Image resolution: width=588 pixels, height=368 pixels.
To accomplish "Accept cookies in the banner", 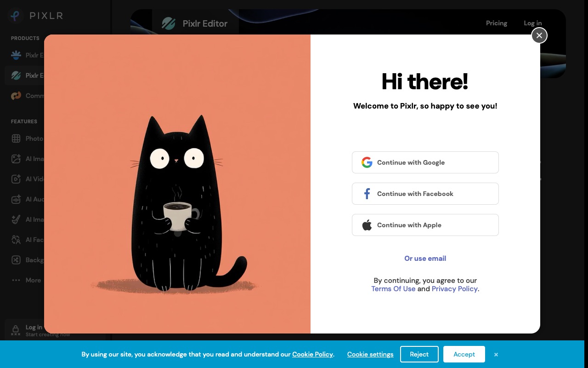I will click(464, 354).
